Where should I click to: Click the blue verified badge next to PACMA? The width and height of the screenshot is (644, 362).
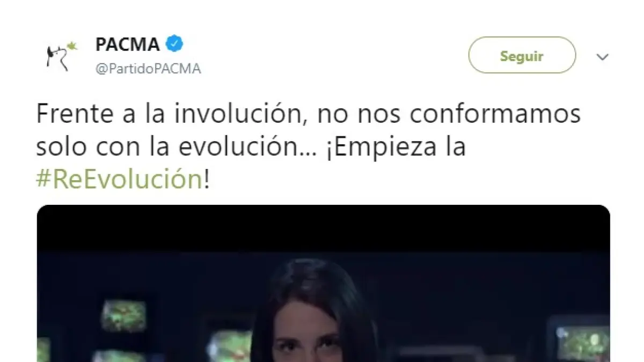pos(174,45)
